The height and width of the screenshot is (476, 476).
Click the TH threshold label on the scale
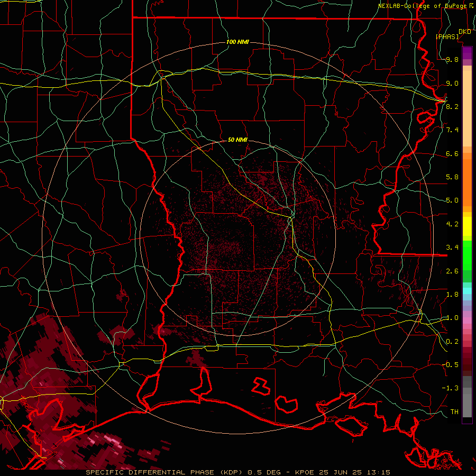click(454, 411)
